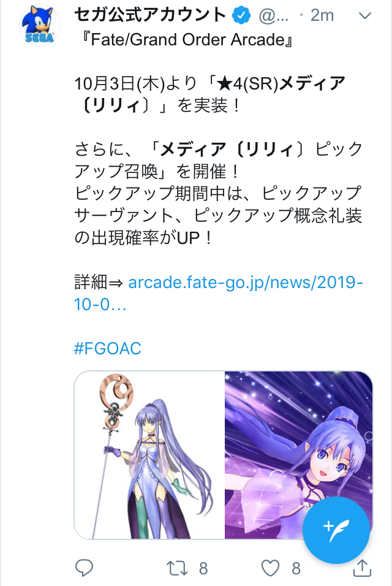
Task: Compose a new tweet with the feather button
Action: [x=336, y=530]
